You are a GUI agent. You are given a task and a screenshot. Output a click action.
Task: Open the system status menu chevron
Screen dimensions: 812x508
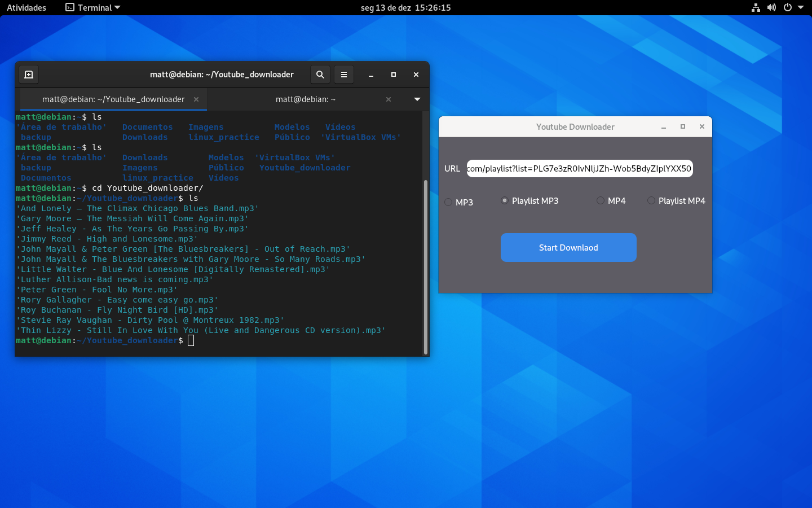click(802, 7)
